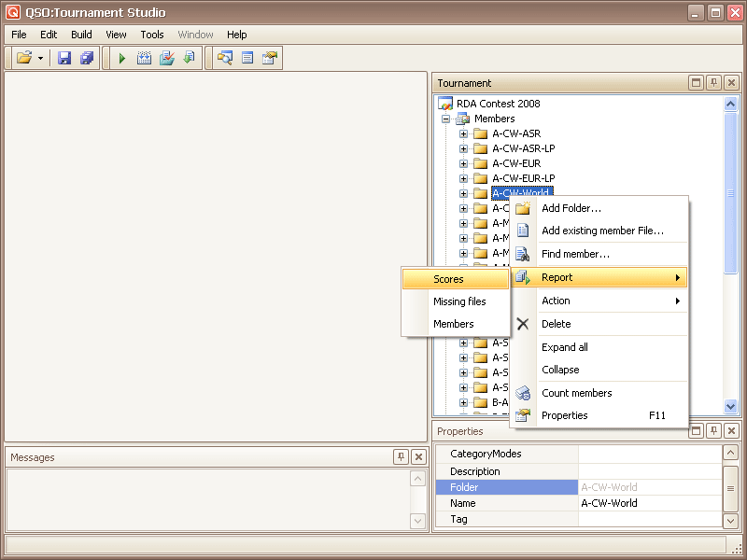This screenshot has height=560, width=747.
Task: Click the Name property value field
Action: click(649, 503)
